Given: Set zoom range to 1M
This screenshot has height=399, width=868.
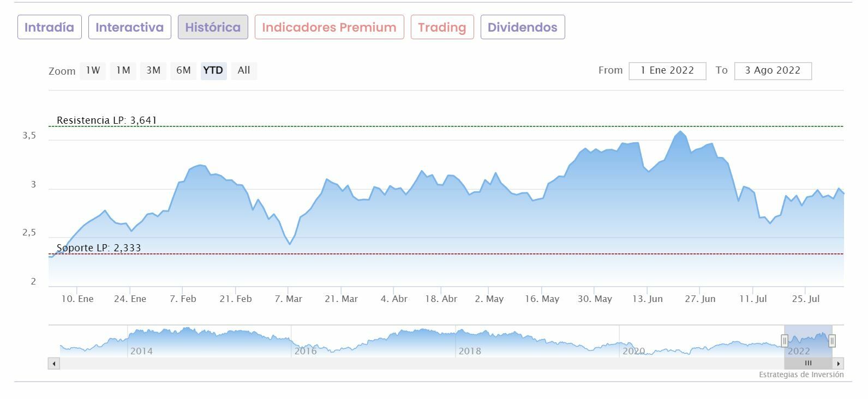Looking at the screenshot, I should coord(123,70).
